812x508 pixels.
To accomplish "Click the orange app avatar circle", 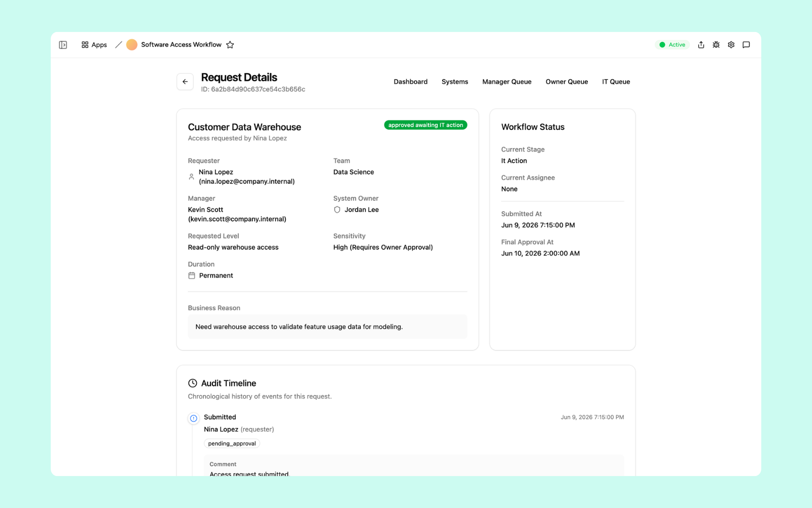I will click(132, 45).
